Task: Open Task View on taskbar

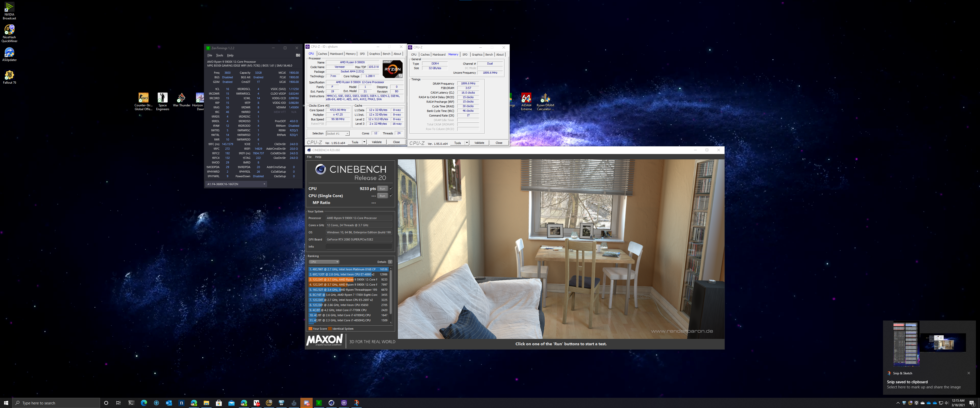Action: pyautogui.click(x=118, y=403)
